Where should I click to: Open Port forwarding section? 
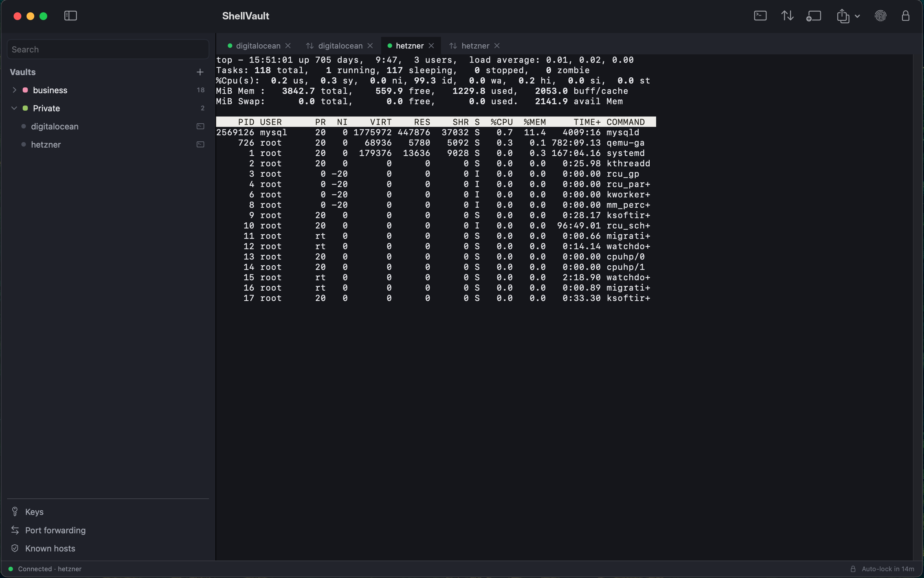pyautogui.click(x=108, y=530)
